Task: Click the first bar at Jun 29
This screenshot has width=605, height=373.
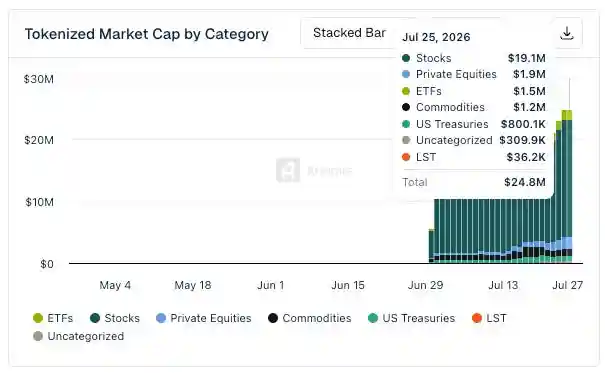Action: (x=431, y=246)
